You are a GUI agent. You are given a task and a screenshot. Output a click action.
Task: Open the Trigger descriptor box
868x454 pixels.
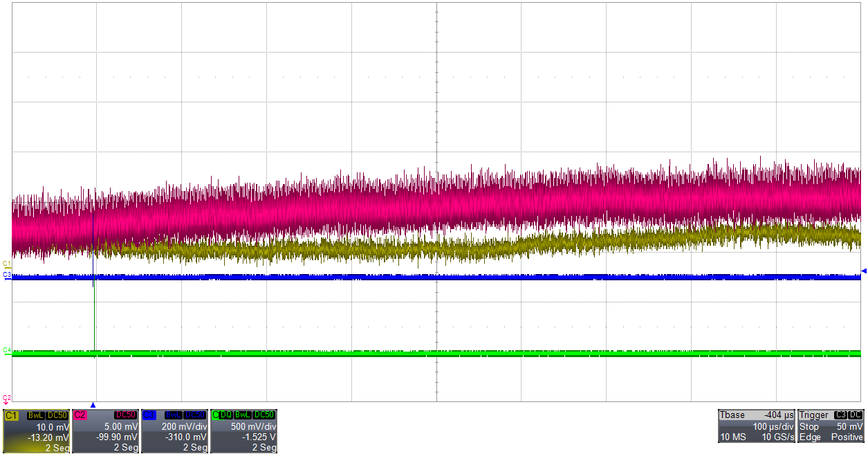(831, 426)
